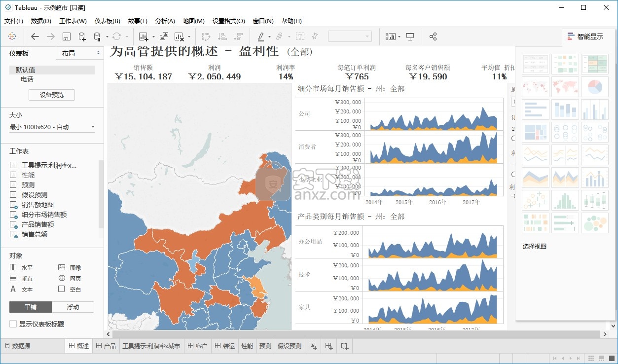Viewport: 618px width, 364px height.
Task: Select the 销售额地图 worksheet in list
Action: [37, 205]
